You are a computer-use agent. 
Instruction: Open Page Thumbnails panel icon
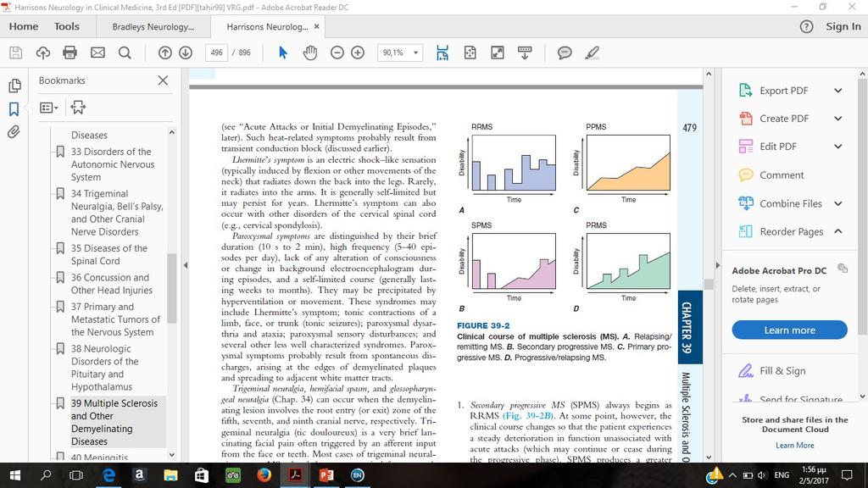14,86
